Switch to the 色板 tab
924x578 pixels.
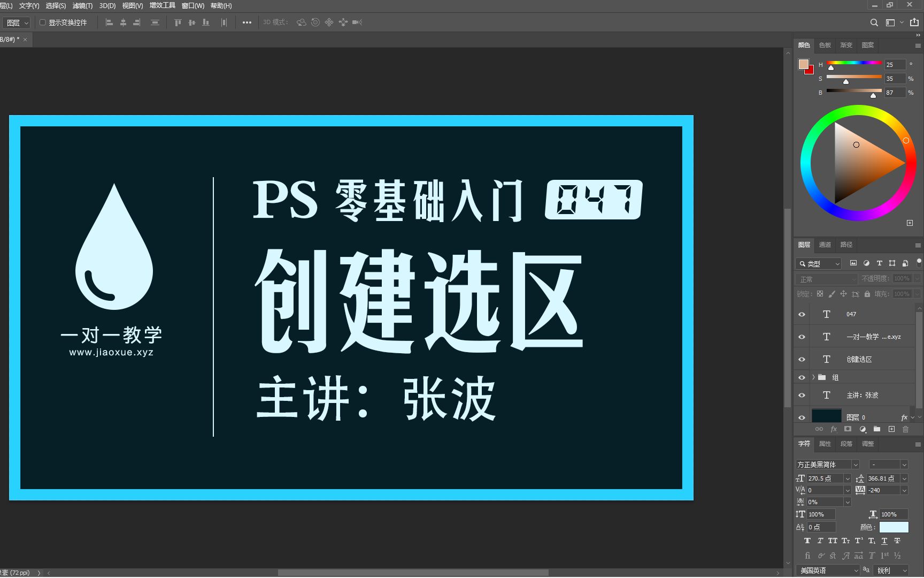825,45
